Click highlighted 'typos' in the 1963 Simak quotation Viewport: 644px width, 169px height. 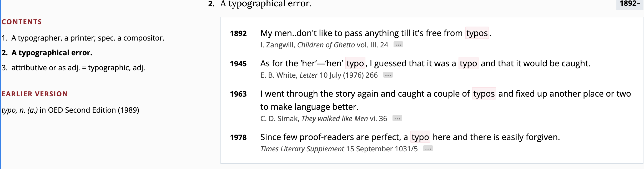click(x=484, y=94)
